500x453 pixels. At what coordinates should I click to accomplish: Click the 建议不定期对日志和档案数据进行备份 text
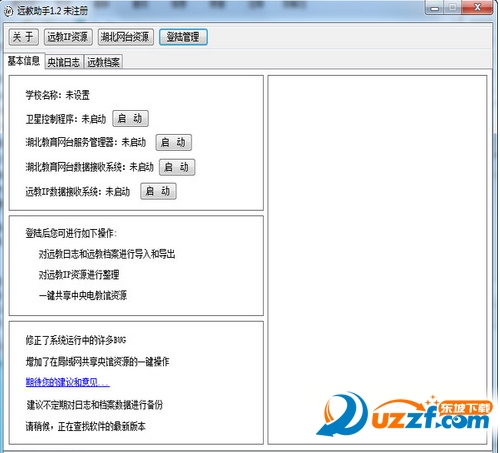point(95,405)
